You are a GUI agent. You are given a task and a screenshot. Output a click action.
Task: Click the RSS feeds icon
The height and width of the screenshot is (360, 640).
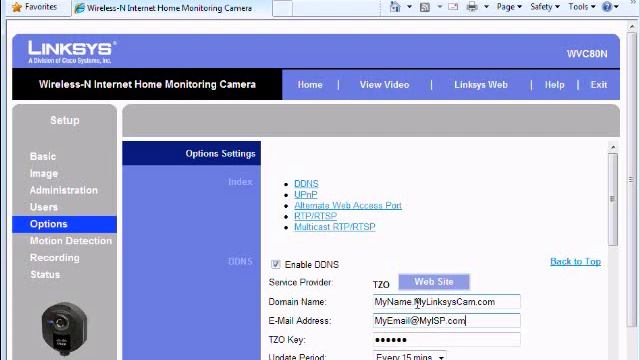(x=425, y=7)
